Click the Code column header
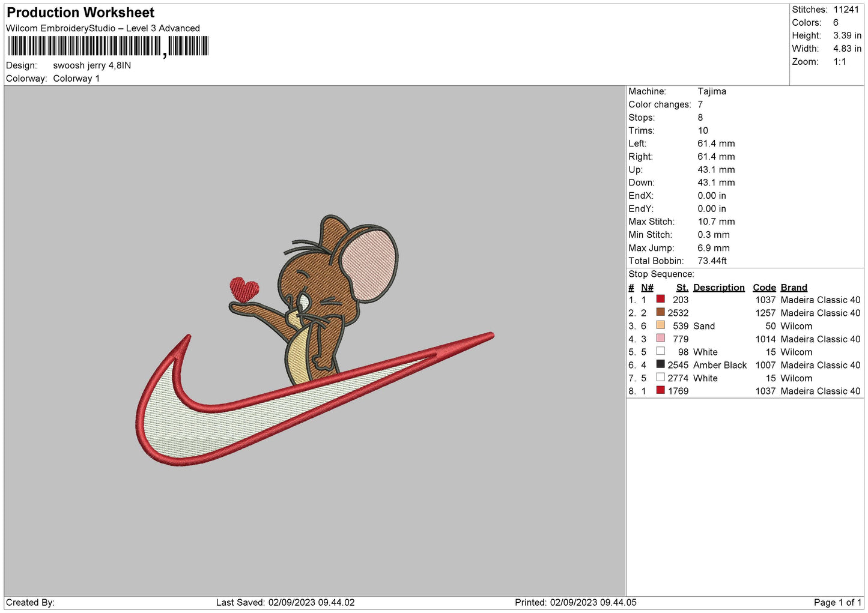 764,288
